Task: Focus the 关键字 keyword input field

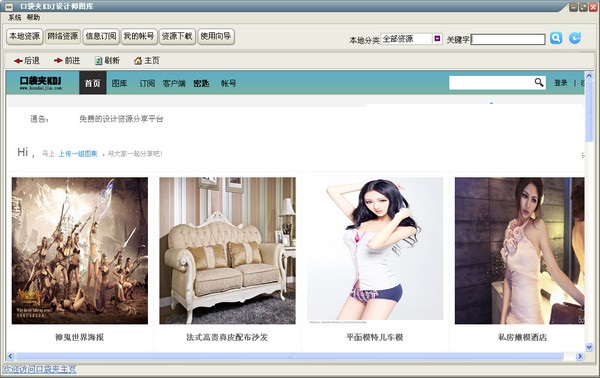Action: pyautogui.click(x=508, y=39)
